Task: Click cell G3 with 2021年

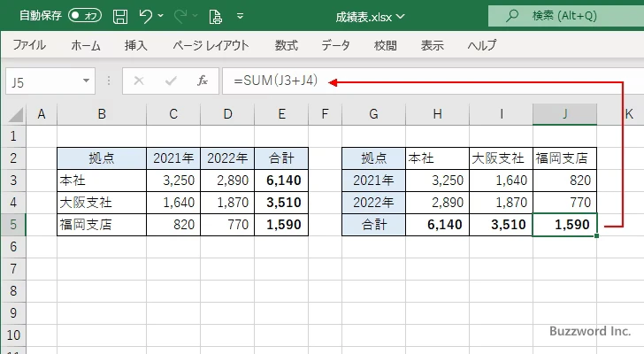Action: (x=373, y=181)
